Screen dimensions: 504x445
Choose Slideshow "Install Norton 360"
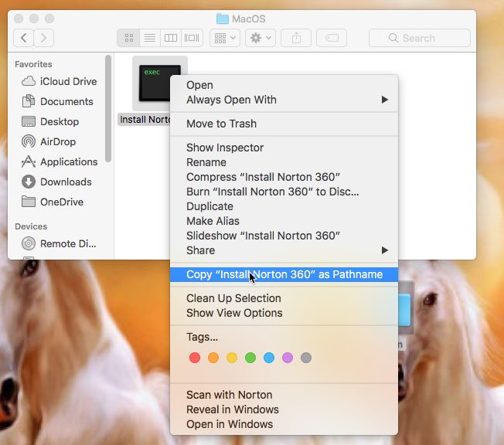coord(284,236)
